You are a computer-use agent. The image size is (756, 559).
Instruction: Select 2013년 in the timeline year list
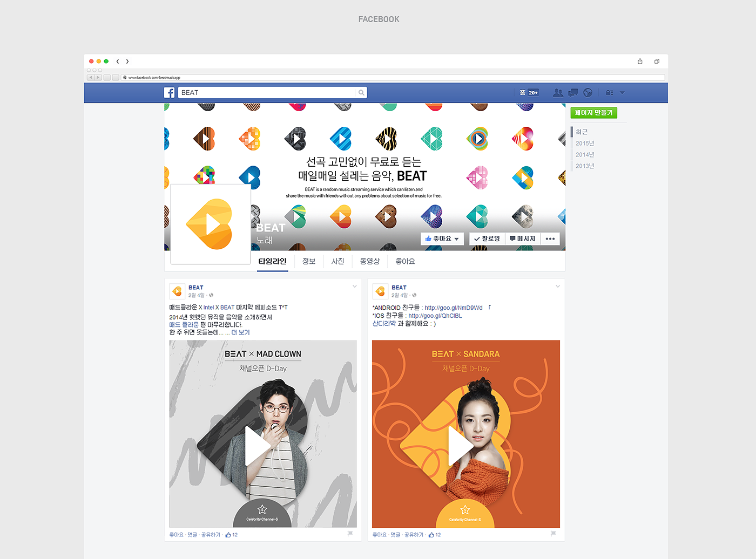point(585,166)
